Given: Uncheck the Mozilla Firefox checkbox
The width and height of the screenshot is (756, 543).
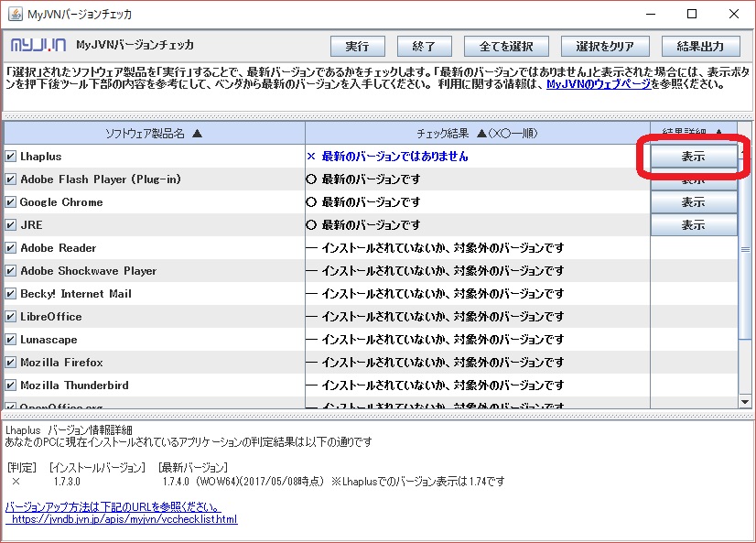Looking at the screenshot, I should [x=11, y=363].
